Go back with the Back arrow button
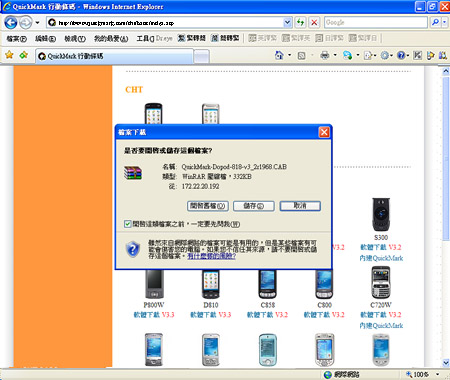Screen dimensions: 450x380 click(11, 23)
